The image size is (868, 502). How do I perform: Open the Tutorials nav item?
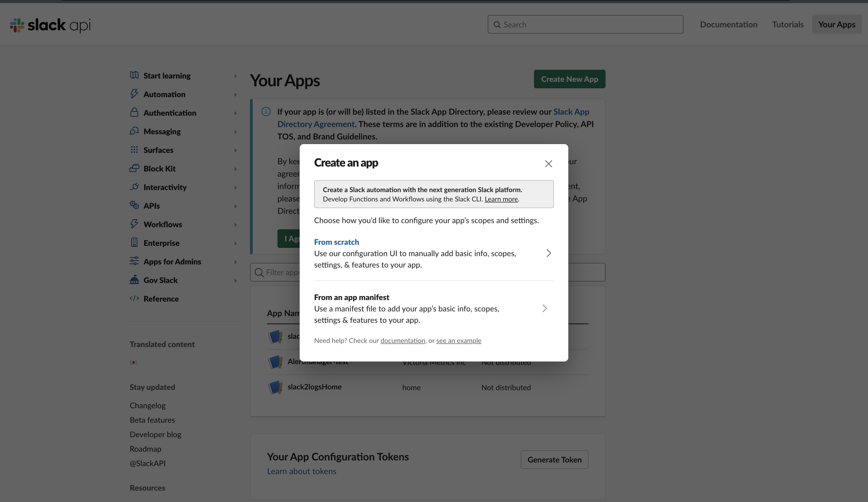pyautogui.click(x=788, y=25)
